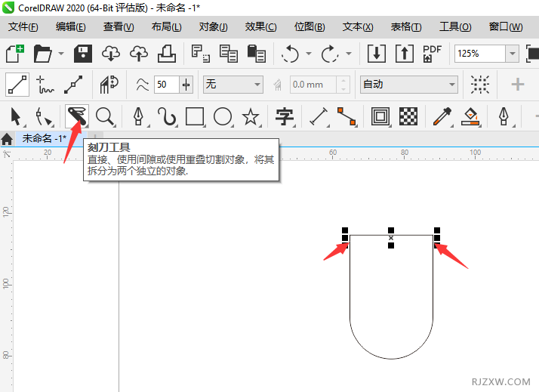The image size is (539, 392).
Task: Print the document with the printer icon
Action: 167,54
